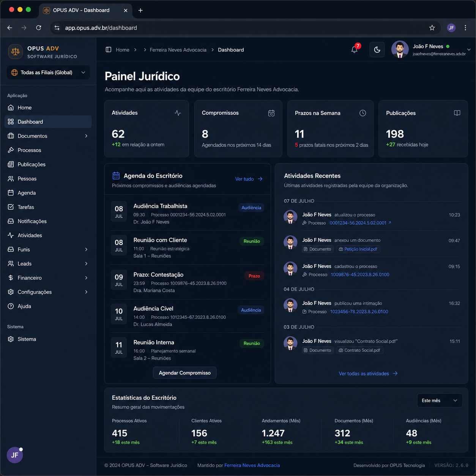The height and width of the screenshot is (476, 476).
Task: Select the Audiência Cível agenda entry
Action: (x=188, y=316)
